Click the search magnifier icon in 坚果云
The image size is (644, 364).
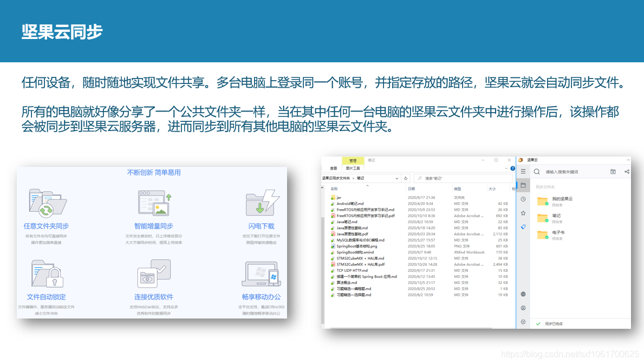537,172
